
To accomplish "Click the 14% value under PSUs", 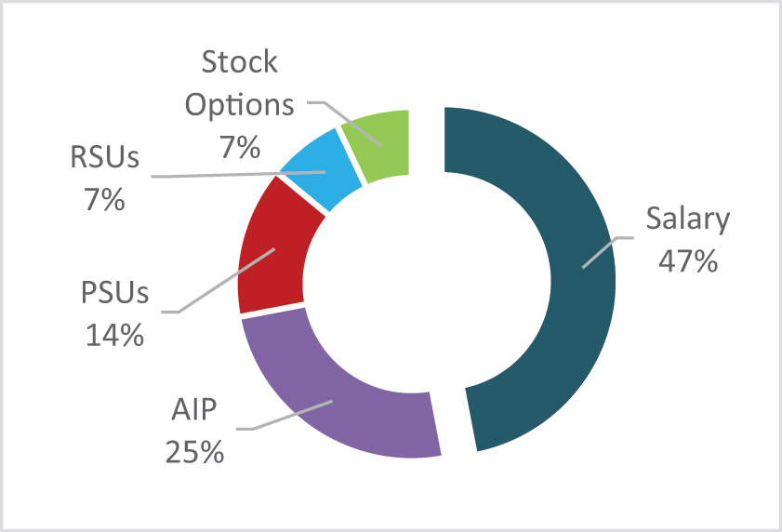I will (114, 335).
